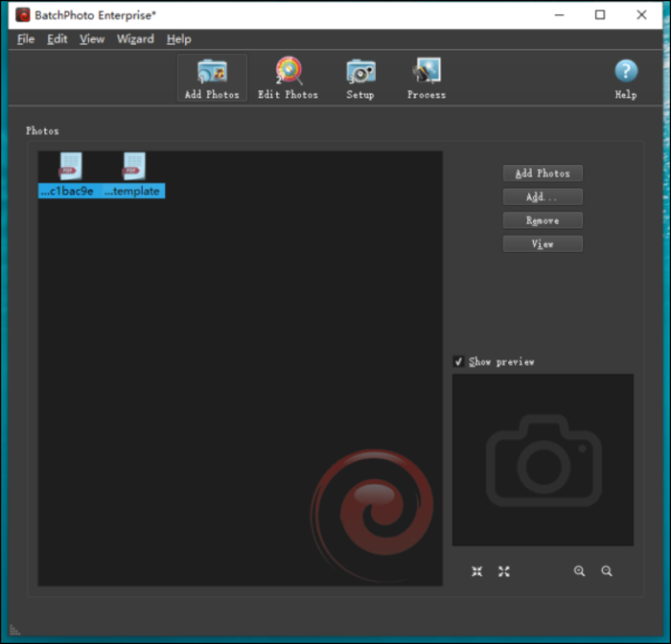Open the Wizard menu
The height and width of the screenshot is (644, 671).
click(135, 39)
